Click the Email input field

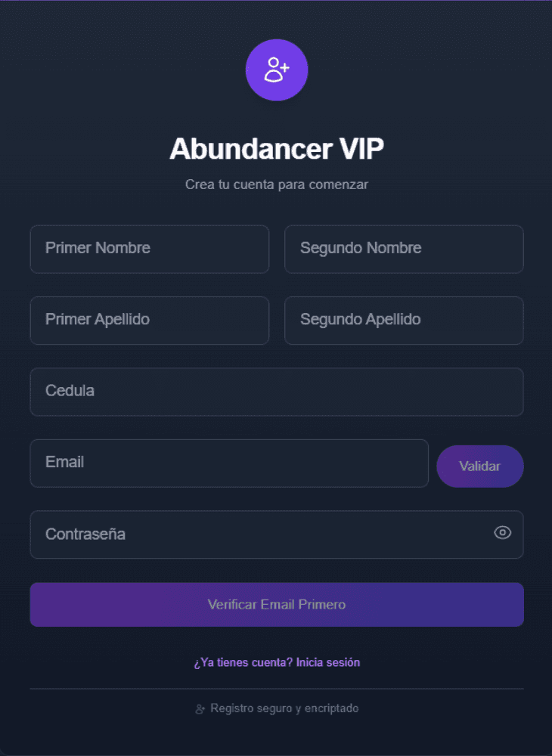pos(229,463)
